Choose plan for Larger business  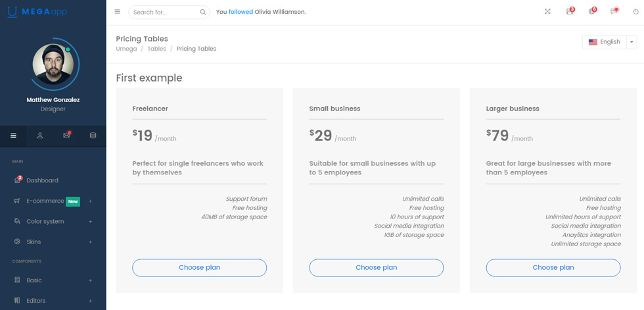pyautogui.click(x=553, y=268)
